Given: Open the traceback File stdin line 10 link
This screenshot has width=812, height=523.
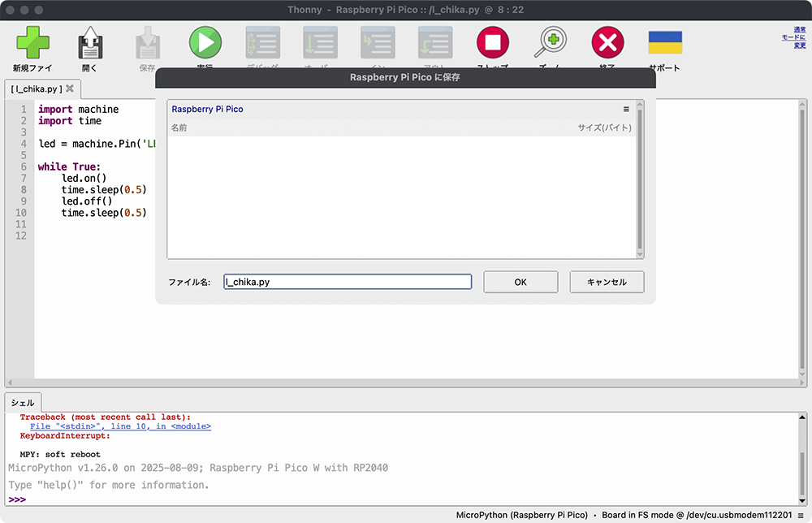Looking at the screenshot, I should 120,426.
